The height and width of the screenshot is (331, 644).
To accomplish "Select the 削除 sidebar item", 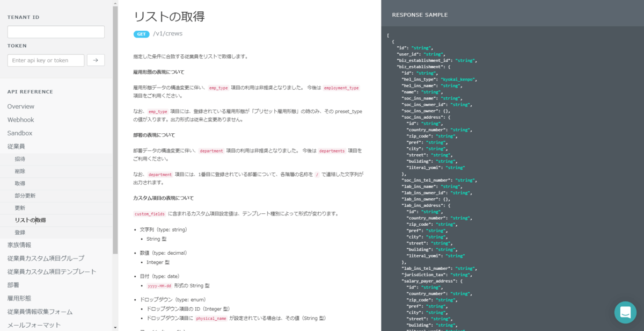I will [20, 171].
